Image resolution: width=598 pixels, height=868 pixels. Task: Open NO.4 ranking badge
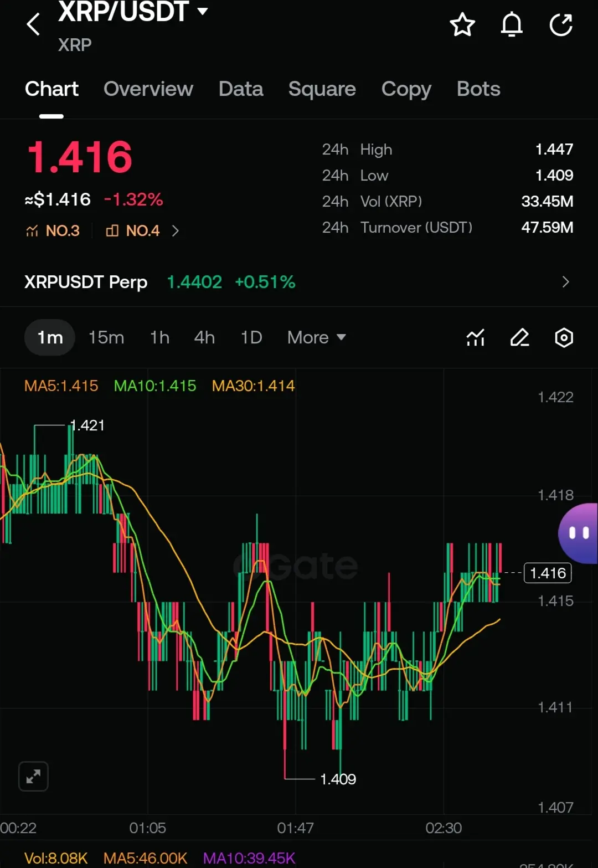133,230
